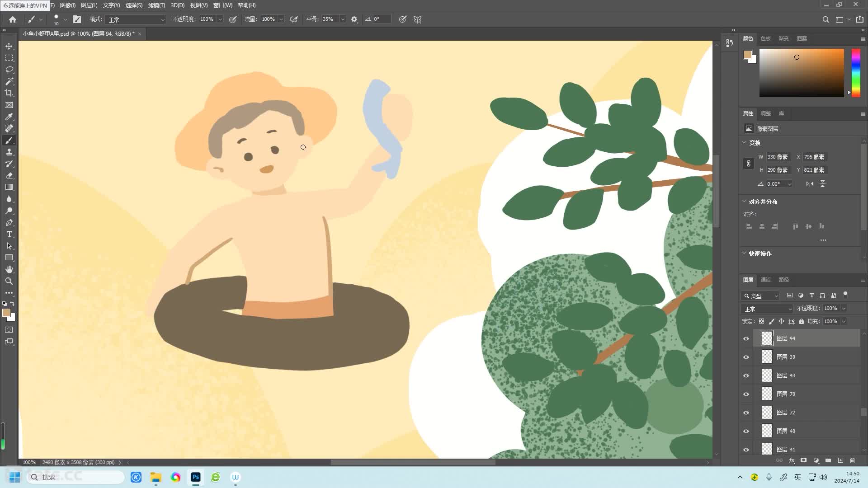Open the brush settings panel icon
868x488 pixels.
coord(77,19)
